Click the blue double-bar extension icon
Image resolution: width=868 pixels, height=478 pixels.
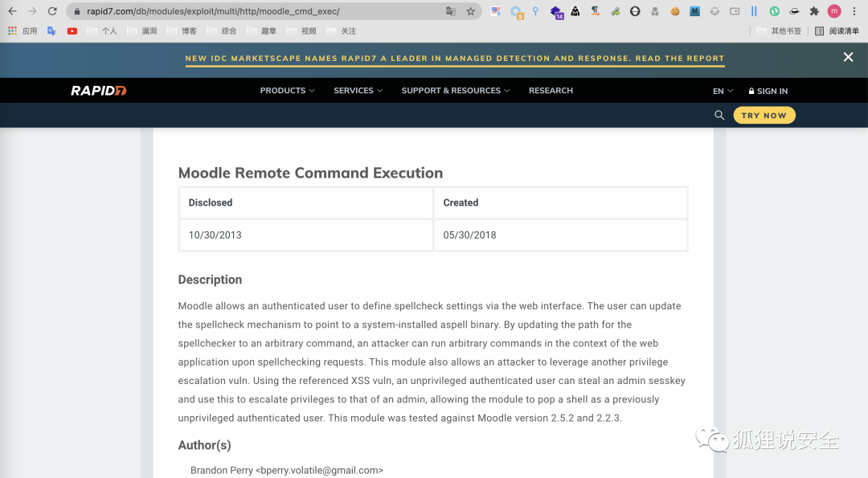(x=754, y=11)
